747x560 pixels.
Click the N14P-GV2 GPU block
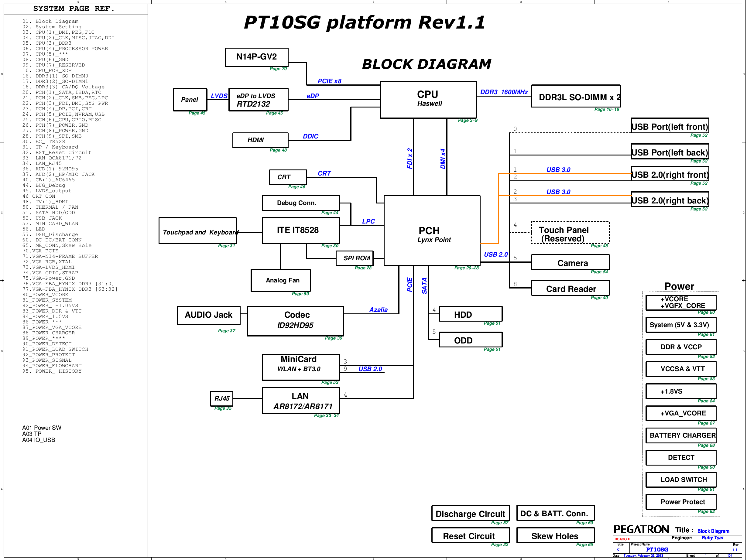pos(257,57)
